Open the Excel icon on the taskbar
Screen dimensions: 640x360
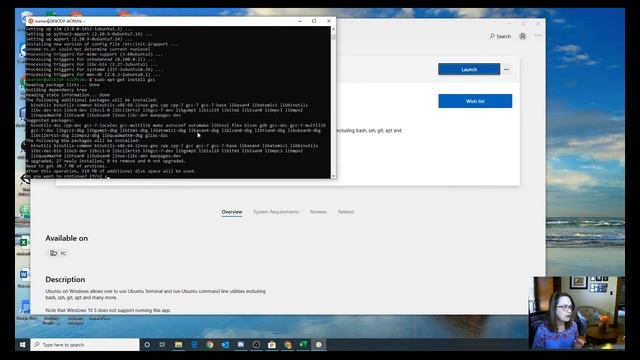[303, 345]
